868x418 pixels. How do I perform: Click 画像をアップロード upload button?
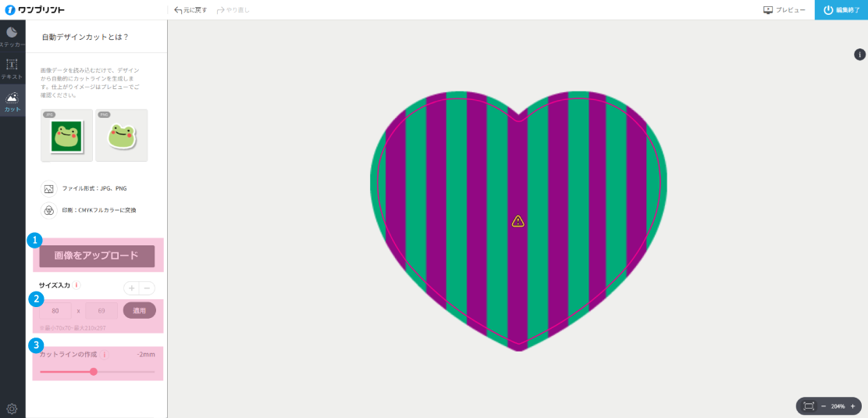(x=97, y=255)
